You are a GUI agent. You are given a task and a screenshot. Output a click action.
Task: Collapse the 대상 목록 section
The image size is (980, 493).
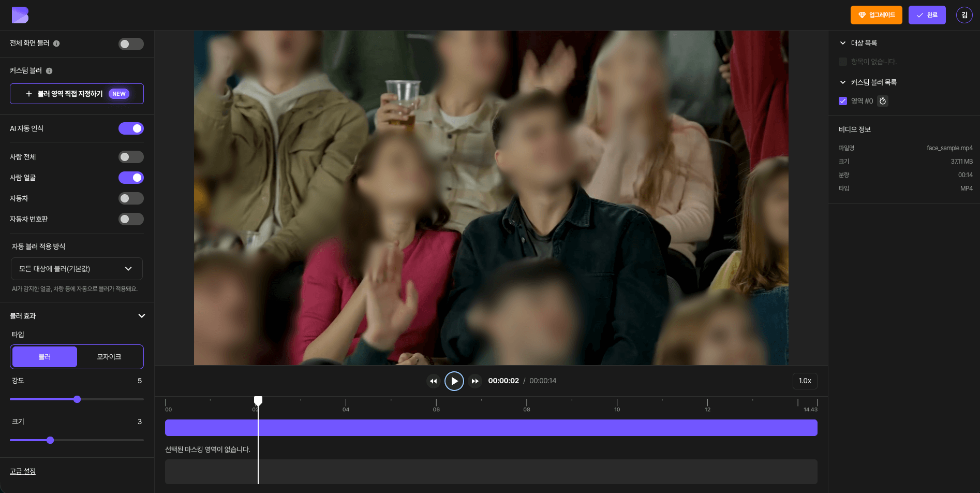842,42
